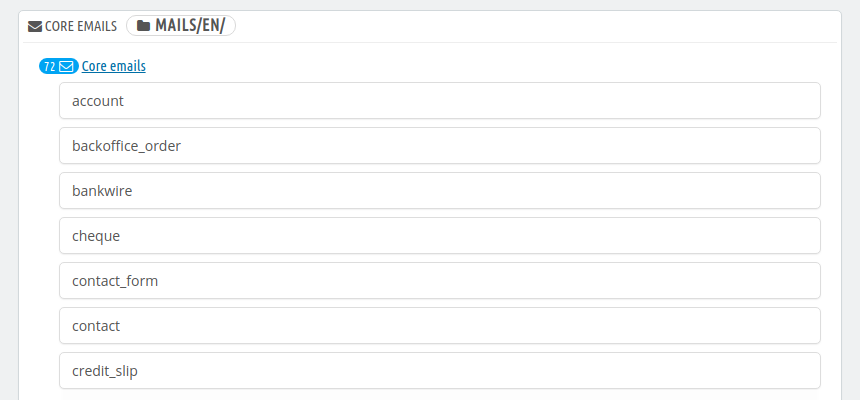
Task: Open the contact_form template row
Action: (440, 280)
